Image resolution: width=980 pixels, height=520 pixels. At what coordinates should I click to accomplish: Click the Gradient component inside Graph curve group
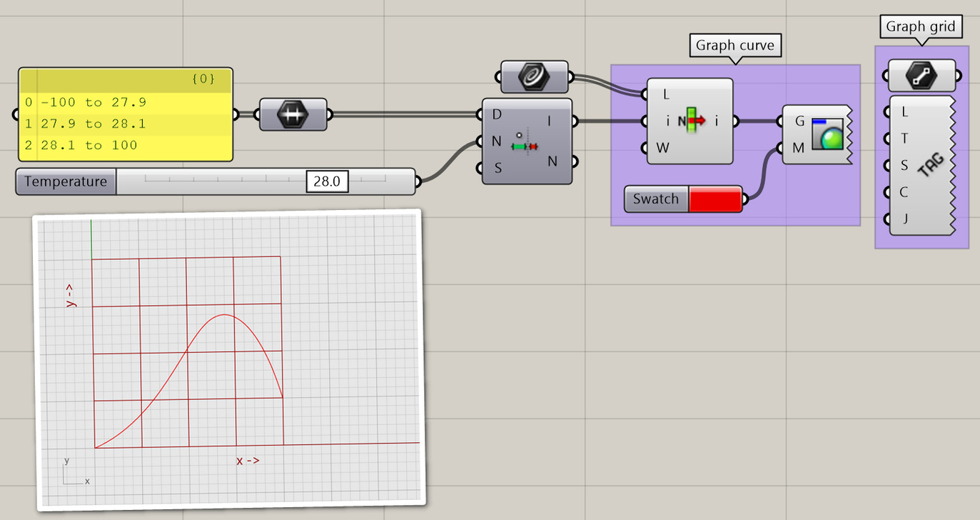(689, 121)
